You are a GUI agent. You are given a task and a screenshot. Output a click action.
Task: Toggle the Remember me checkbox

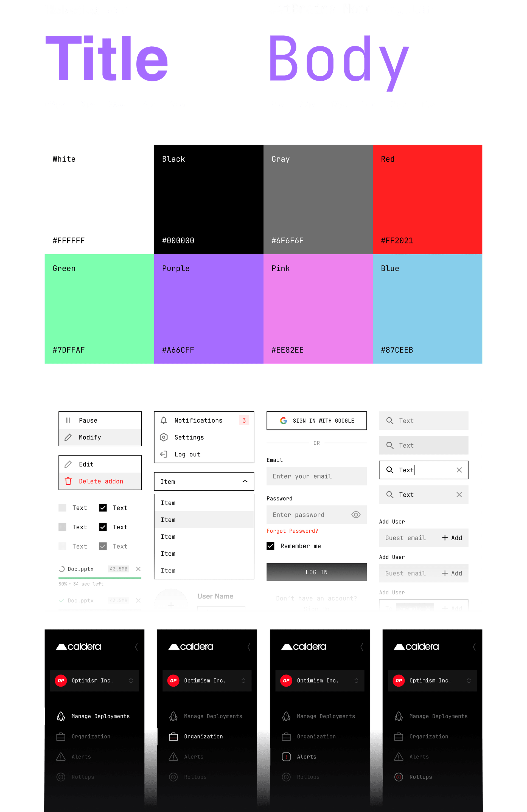(x=271, y=546)
